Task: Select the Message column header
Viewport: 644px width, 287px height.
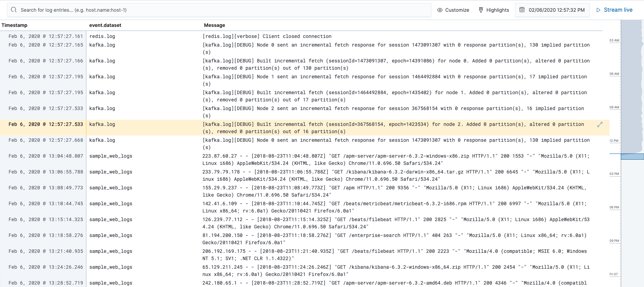Action: [x=214, y=25]
